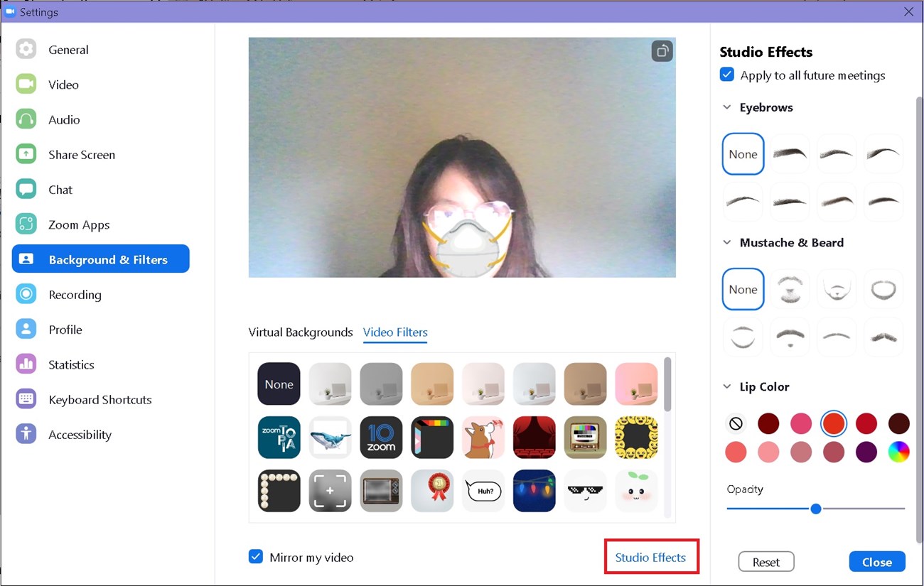
Task: Select Background & Filters section
Action: pos(100,259)
